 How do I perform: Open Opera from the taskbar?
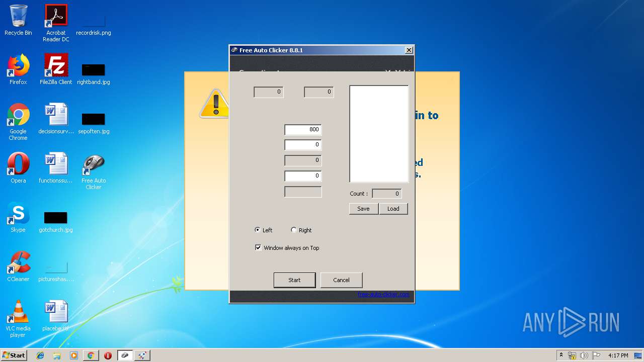click(x=108, y=355)
